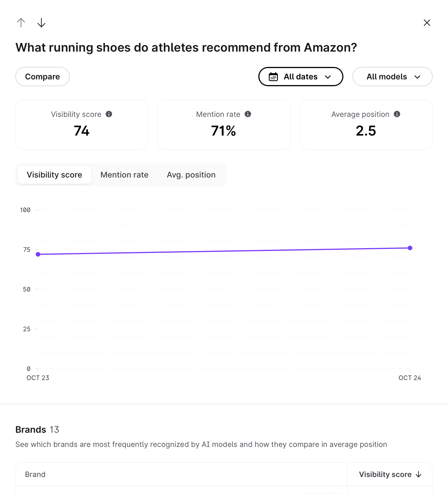Image resolution: width=448 pixels, height=494 pixels.
Task: Switch to the Mention rate tab
Action: tap(124, 175)
